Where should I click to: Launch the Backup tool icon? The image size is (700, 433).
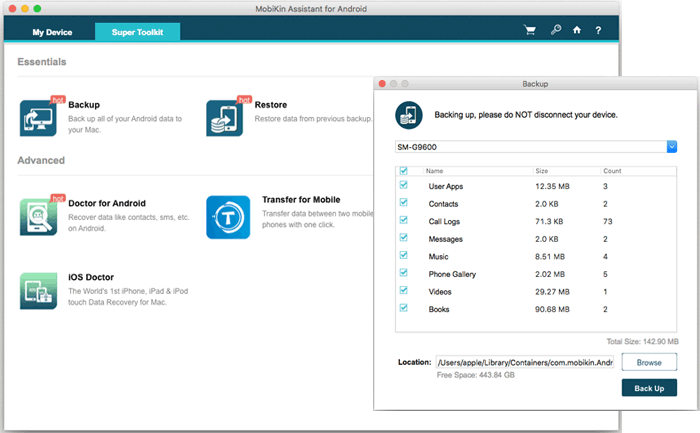pyautogui.click(x=38, y=118)
